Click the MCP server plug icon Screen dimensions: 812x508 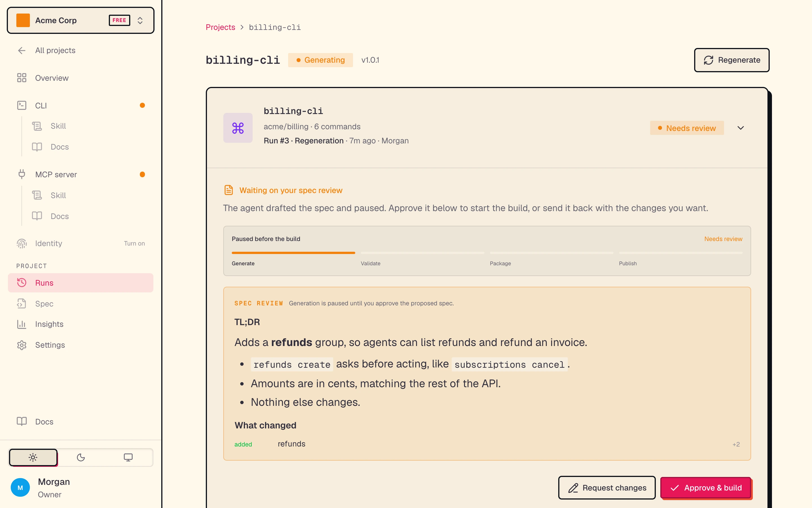pyautogui.click(x=22, y=174)
